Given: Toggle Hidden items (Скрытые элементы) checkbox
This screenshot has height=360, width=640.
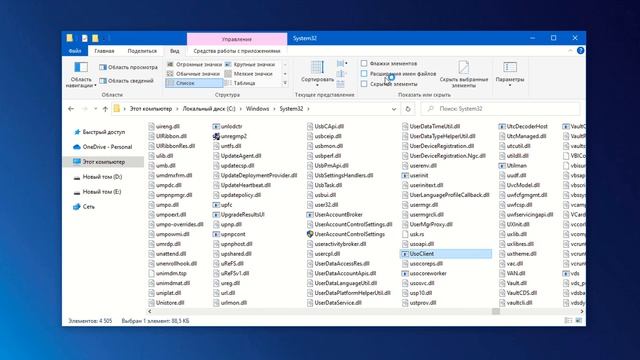Looking at the screenshot, I should click(364, 84).
